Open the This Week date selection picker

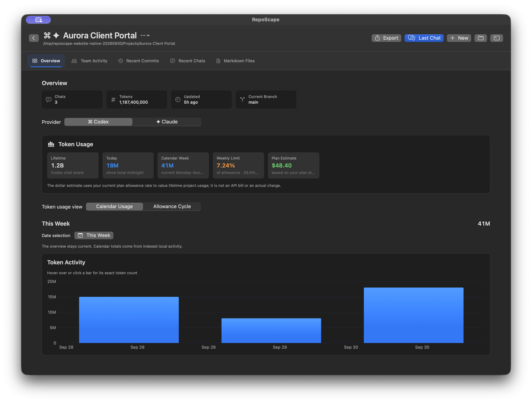94,235
